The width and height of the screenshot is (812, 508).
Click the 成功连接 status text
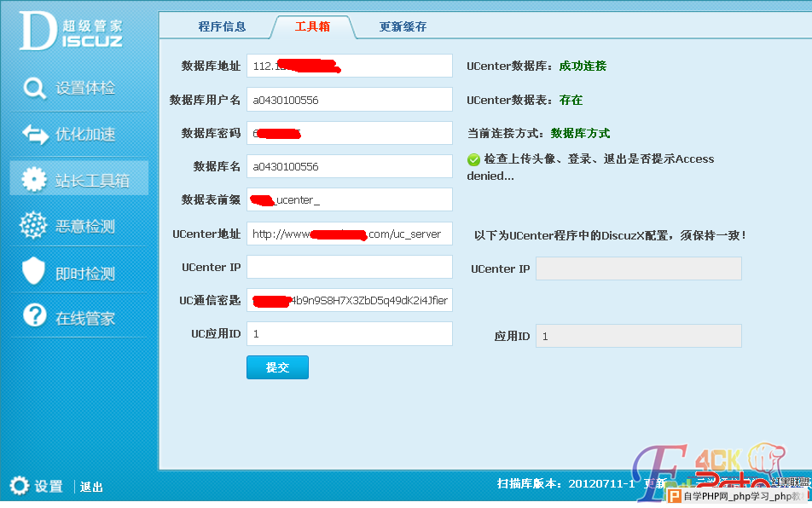pos(583,66)
